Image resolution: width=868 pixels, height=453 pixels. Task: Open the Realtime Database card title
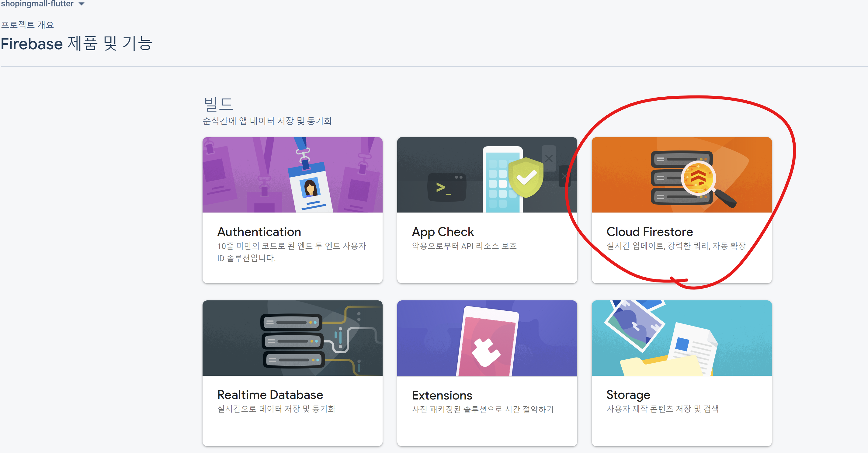coord(270,395)
